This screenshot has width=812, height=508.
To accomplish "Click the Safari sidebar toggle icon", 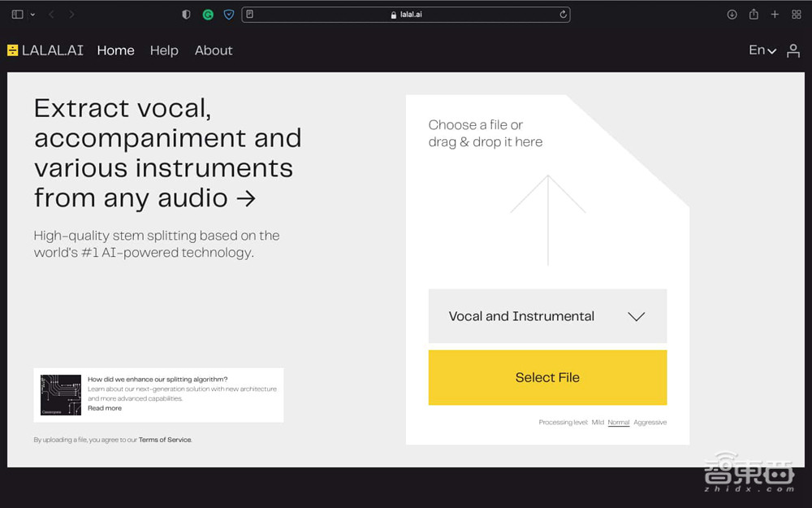I will [18, 15].
